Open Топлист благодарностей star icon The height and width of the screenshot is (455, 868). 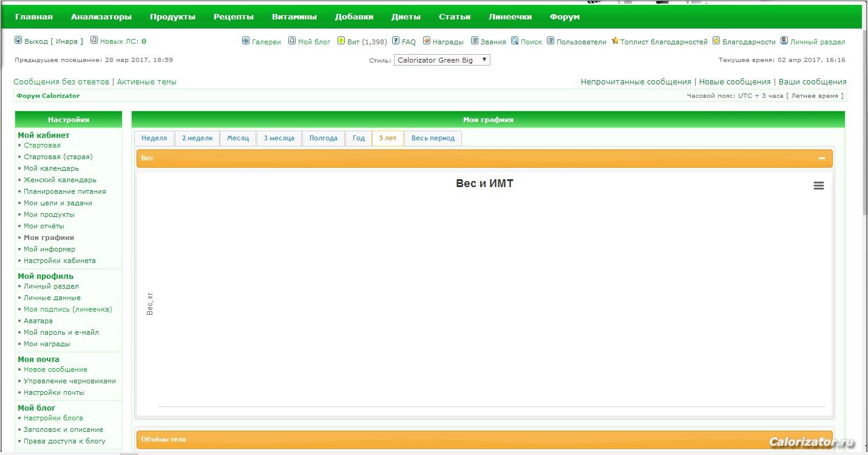615,41
